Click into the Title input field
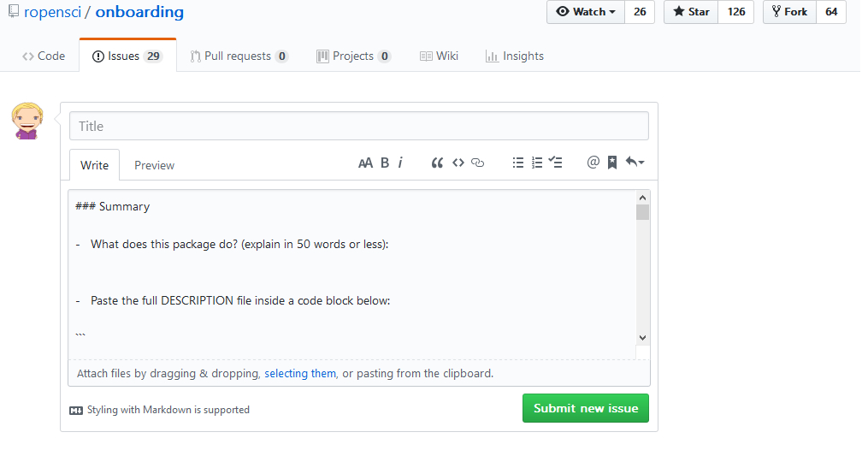Viewport: 868px width, 450px height. (358, 126)
